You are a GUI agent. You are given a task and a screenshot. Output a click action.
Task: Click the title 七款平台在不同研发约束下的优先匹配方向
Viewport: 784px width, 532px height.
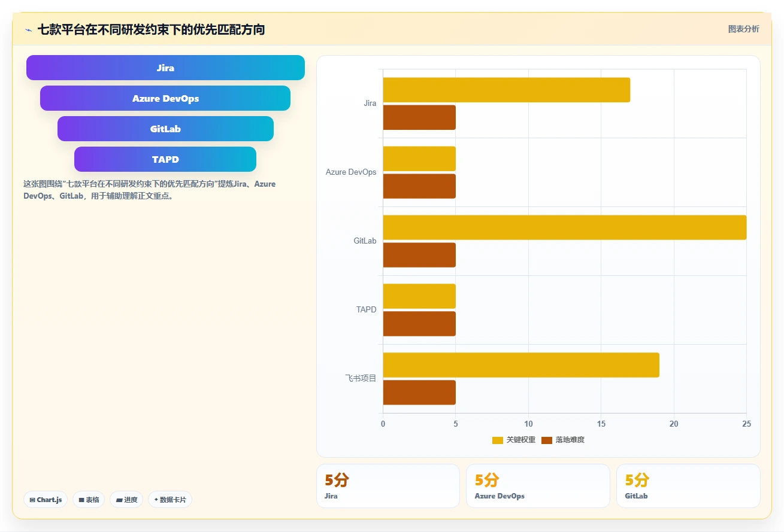[151, 29]
